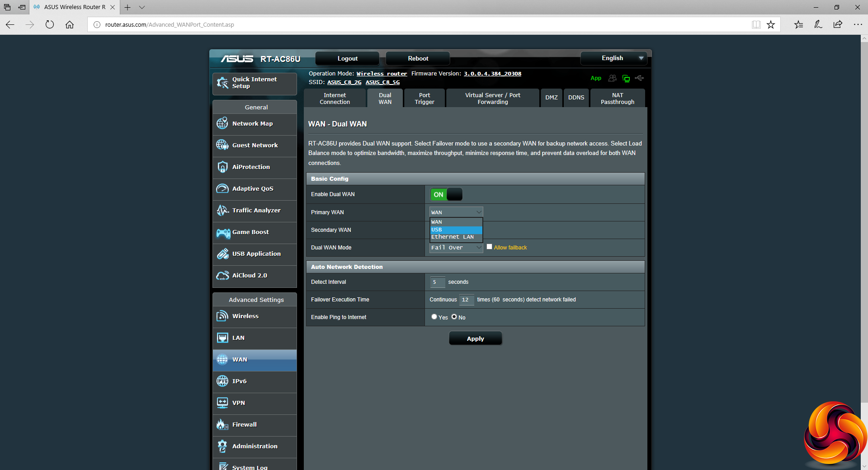Click the AiProtection shield icon
868x470 pixels.
222,167
